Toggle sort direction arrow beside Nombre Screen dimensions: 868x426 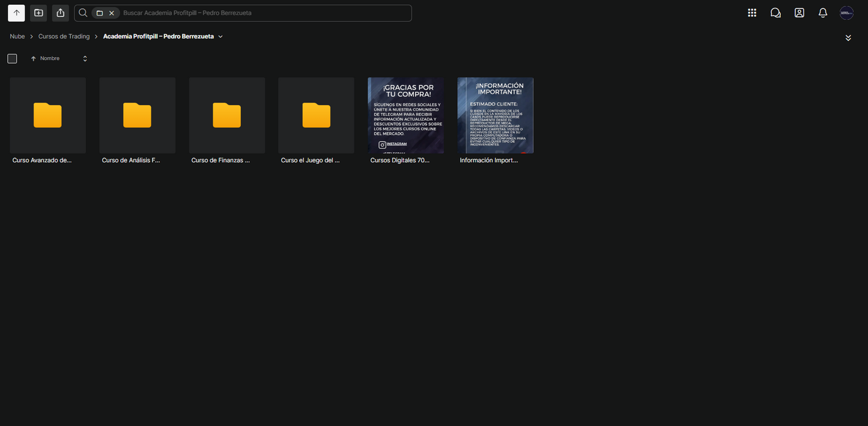pyautogui.click(x=34, y=59)
